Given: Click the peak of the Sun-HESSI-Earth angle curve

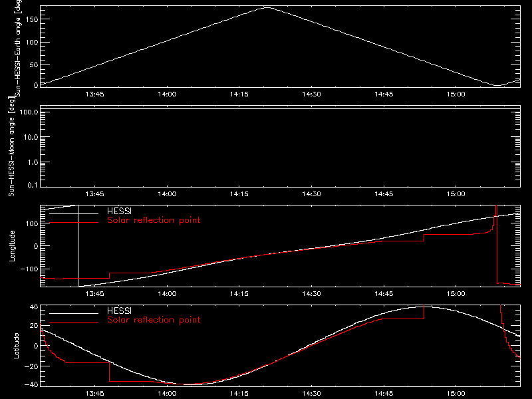Looking at the screenshot, I should [268, 7].
